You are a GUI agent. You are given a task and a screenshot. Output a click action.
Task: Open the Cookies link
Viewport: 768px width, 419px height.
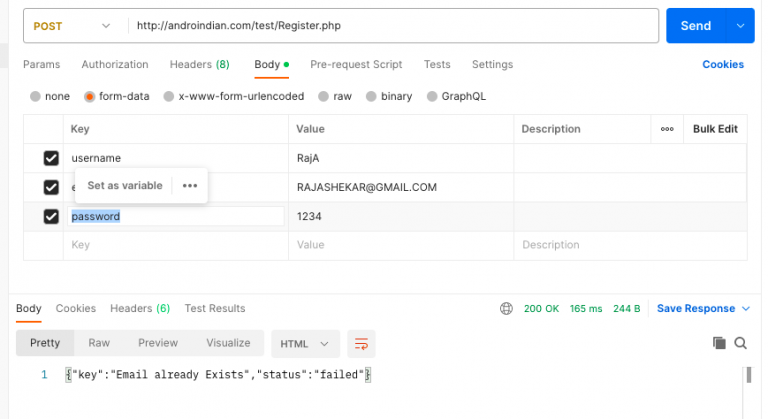722,65
